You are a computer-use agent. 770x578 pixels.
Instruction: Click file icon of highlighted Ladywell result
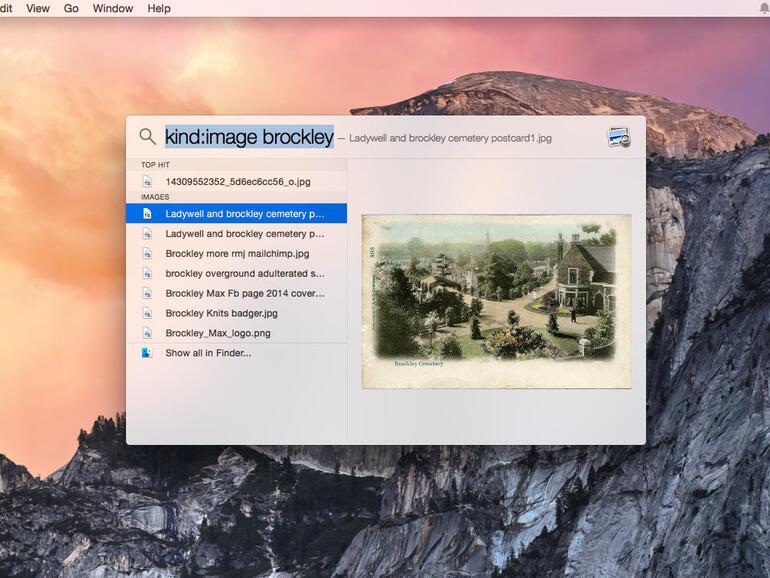point(147,214)
